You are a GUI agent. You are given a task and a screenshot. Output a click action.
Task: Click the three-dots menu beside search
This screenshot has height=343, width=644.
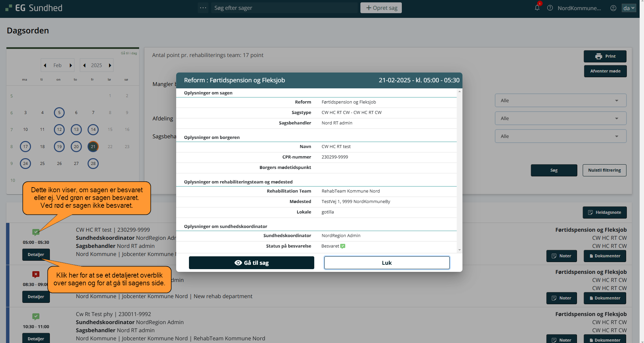click(203, 8)
